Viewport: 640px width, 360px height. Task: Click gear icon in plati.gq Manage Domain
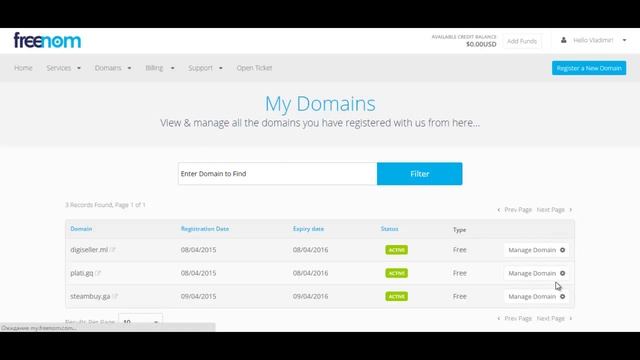click(562, 273)
